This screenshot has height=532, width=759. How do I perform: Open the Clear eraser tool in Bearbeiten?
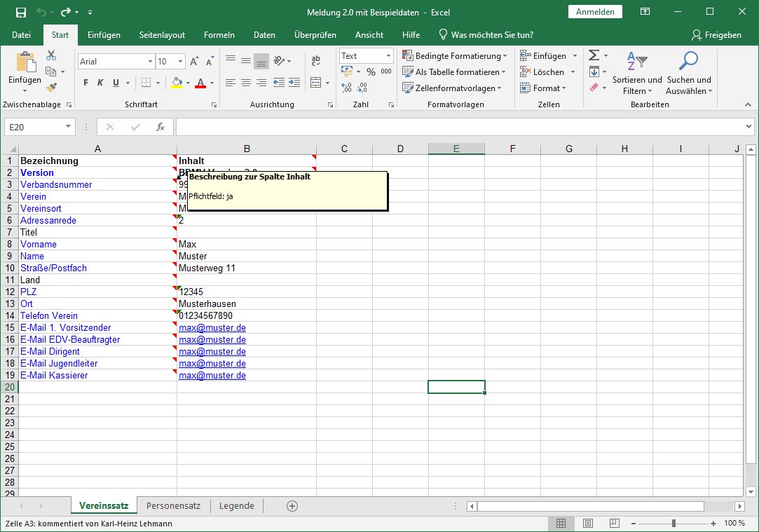(x=594, y=88)
